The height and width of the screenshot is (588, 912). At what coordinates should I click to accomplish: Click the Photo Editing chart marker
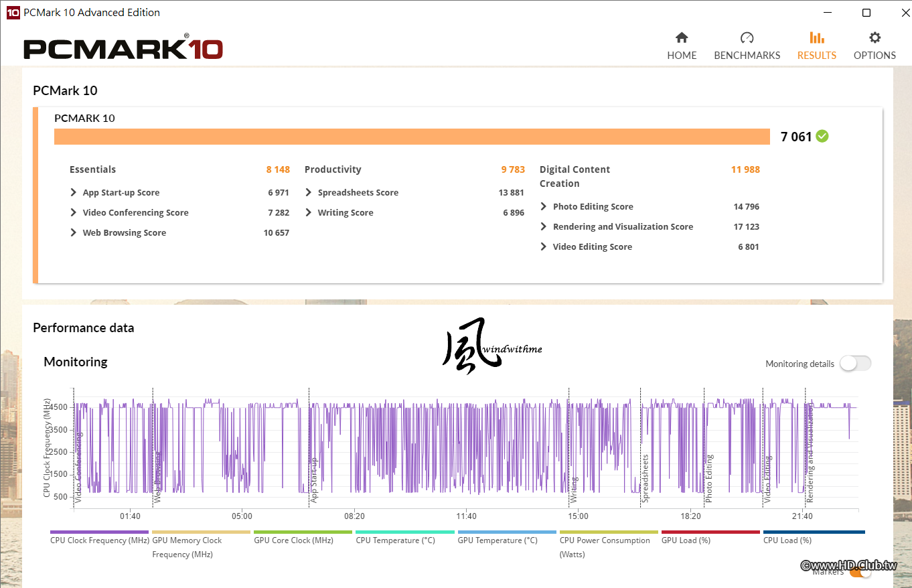(709, 478)
